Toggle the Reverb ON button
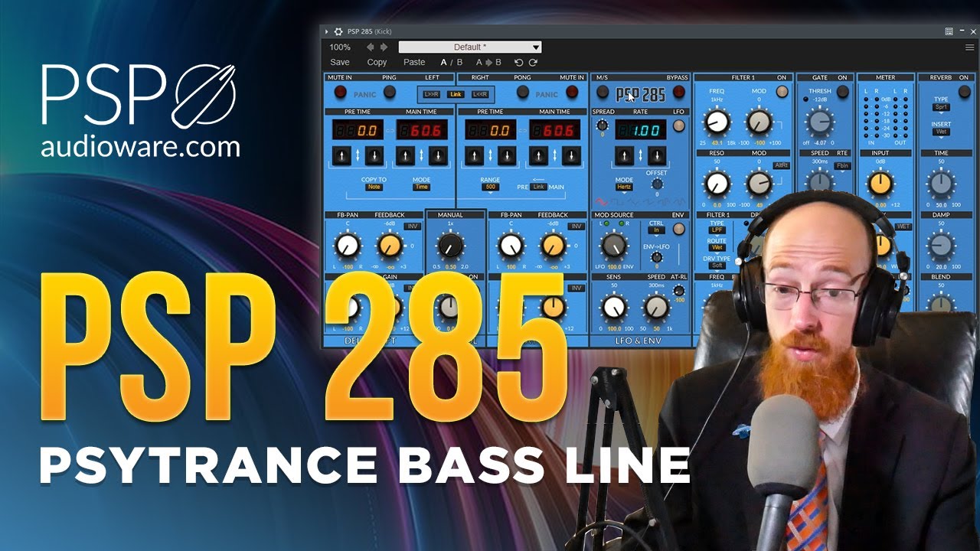 point(963,92)
